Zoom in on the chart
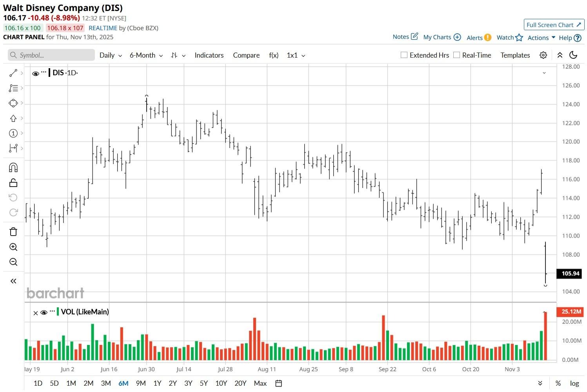587x392 pixels. [13, 247]
